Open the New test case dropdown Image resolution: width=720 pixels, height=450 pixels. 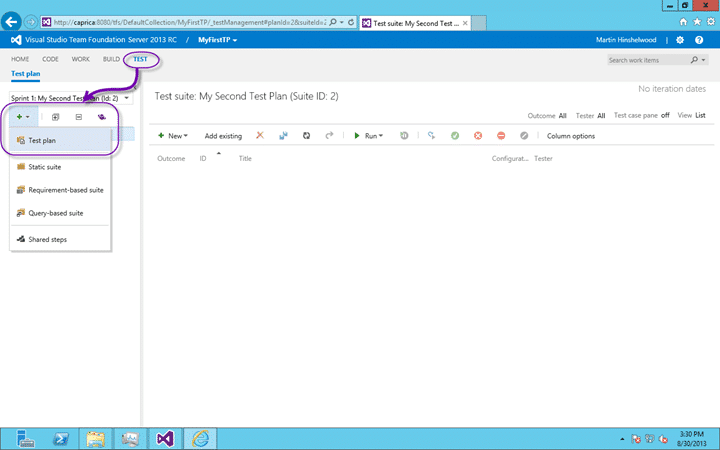pyautogui.click(x=173, y=136)
